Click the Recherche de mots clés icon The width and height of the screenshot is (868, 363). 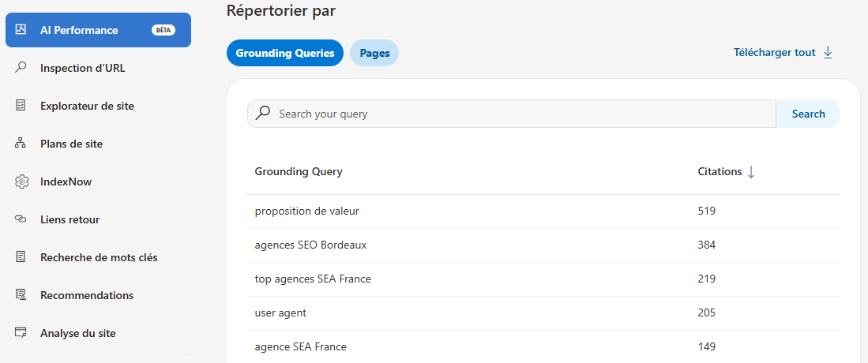(21, 257)
